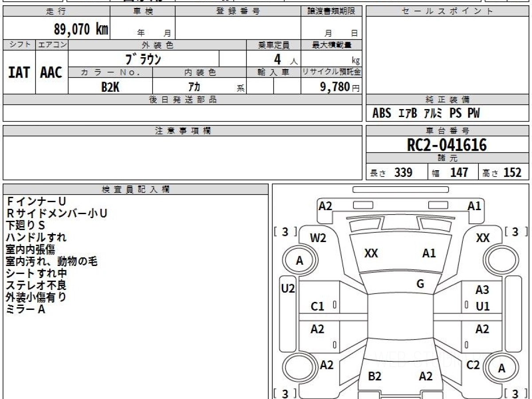This screenshot has width=532, height=399.
Task: Click the 検査員記入欄 header
Action: point(136,189)
